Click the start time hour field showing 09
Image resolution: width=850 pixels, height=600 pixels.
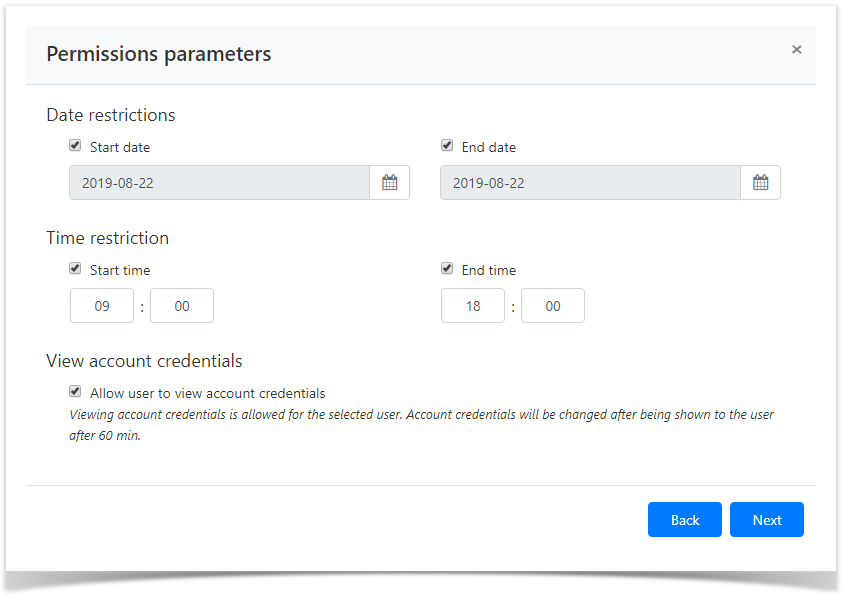[101, 305]
